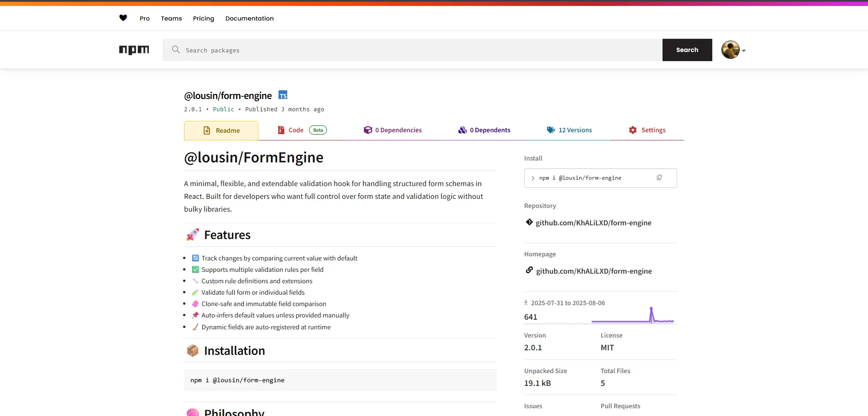Click the @lousin/FormEngine readme heading
868x416 pixels.
253,157
